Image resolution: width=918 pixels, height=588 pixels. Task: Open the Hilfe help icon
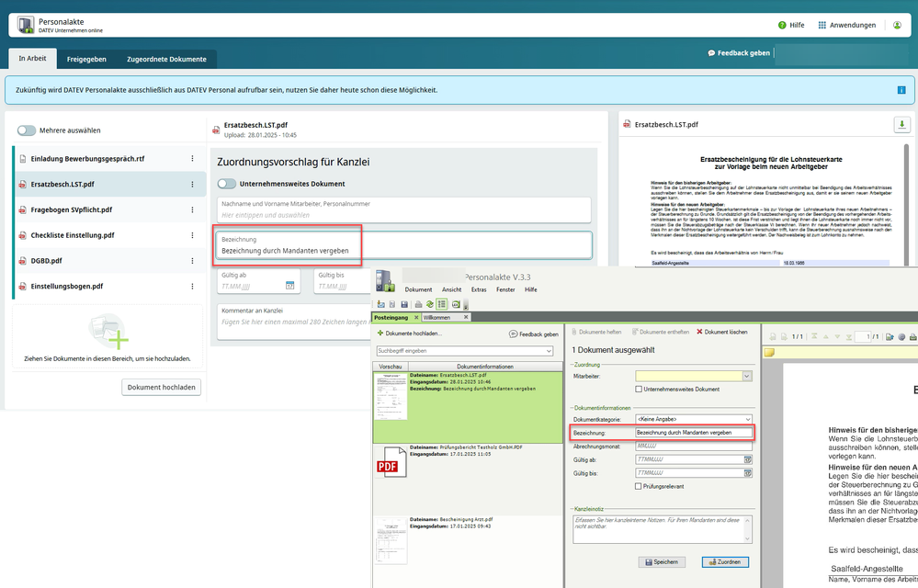tap(782, 25)
